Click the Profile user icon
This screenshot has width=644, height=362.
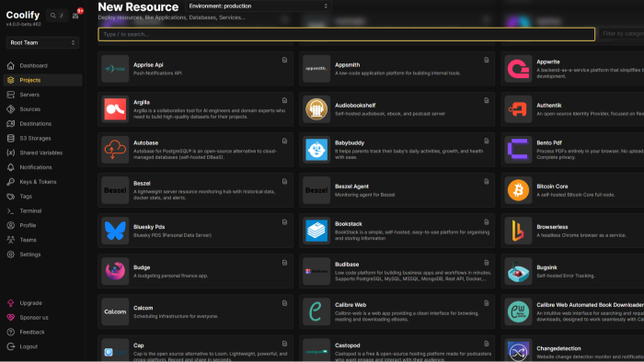11,225
